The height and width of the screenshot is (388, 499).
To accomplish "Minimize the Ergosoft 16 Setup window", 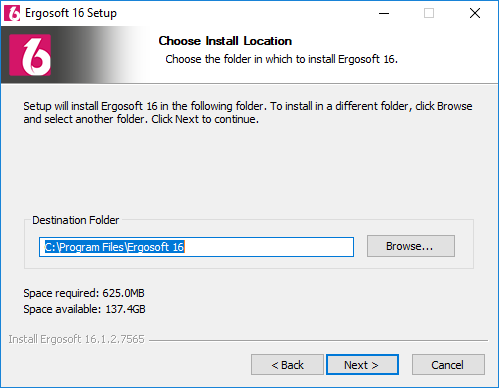I will [x=384, y=13].
